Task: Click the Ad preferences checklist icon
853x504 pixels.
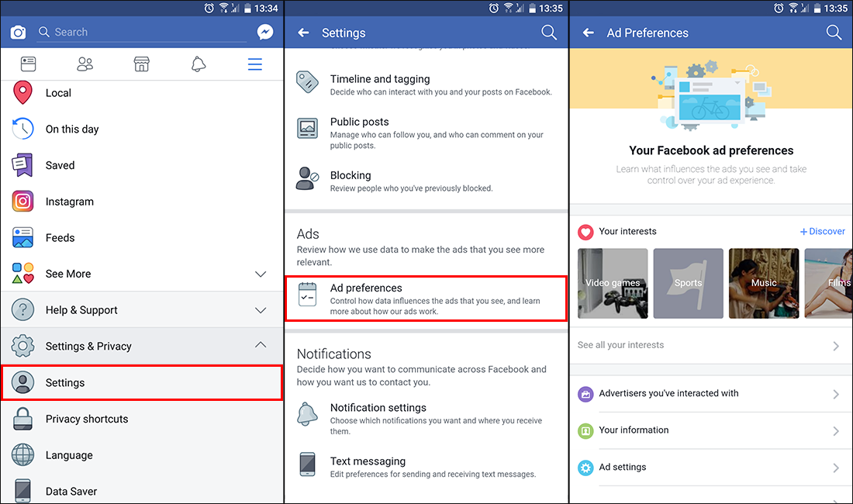Action: point(307,294)
